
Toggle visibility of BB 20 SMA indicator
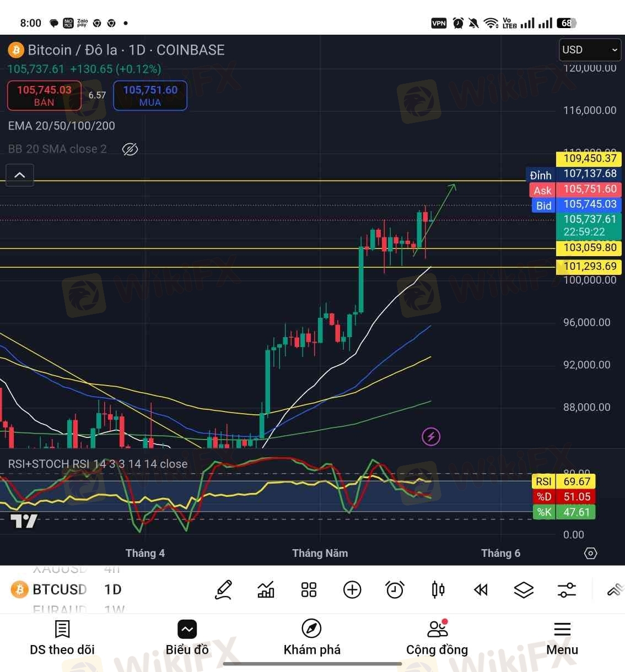tap(130, 149)
